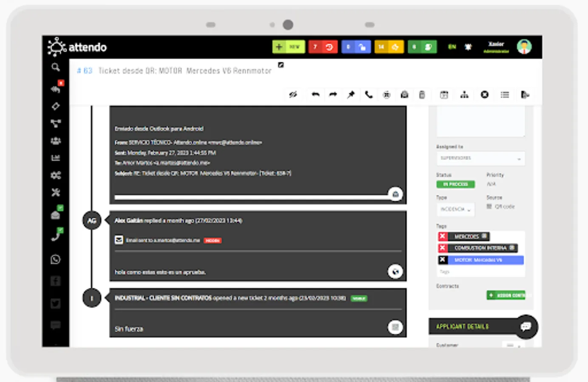Click the Alex Gaitán name

tap(129, 220)
